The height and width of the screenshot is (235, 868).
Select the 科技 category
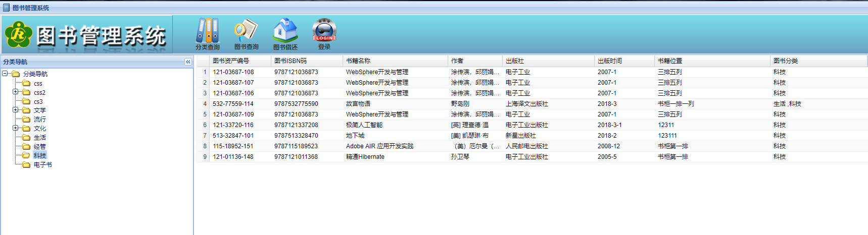tap(40, 155)
